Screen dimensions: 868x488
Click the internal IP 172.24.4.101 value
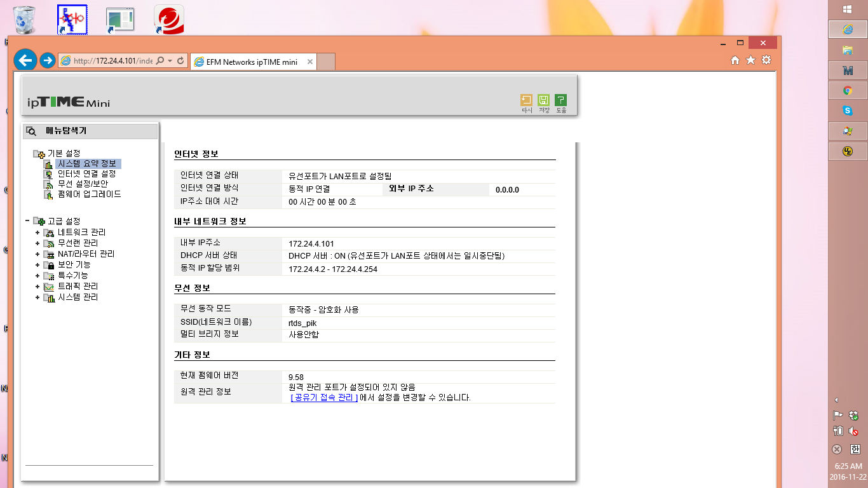click(311, 243)
